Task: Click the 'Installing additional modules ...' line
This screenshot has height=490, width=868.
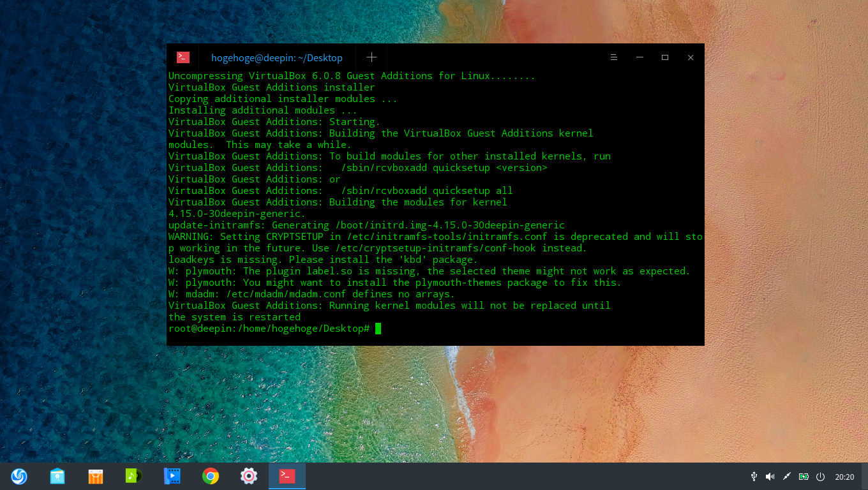Action: 263,110
